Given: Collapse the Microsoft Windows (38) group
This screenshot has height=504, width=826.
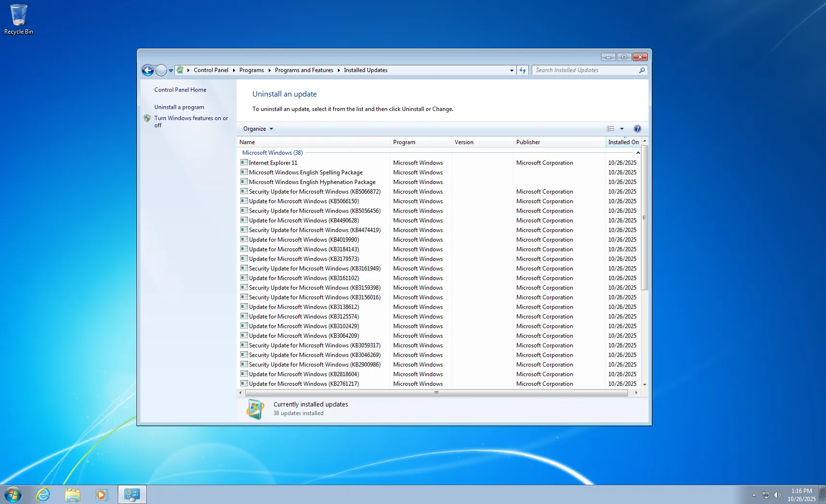Looking at the screenshot, I should pos(638,153).
